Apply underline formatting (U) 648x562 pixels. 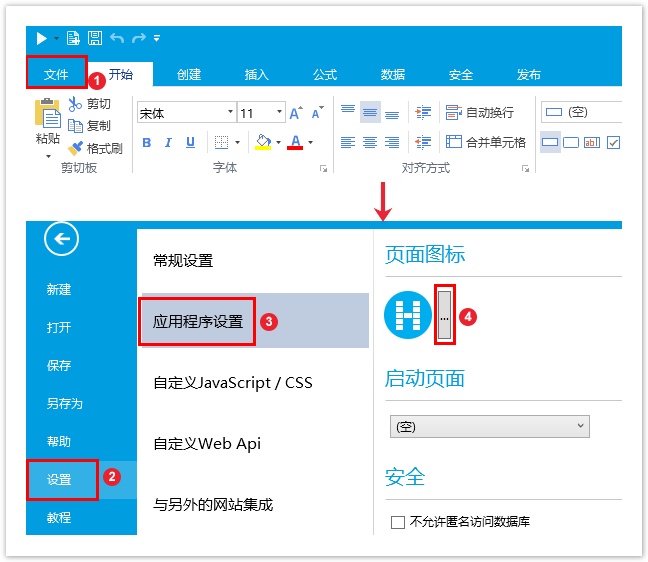tap(189, 142)
